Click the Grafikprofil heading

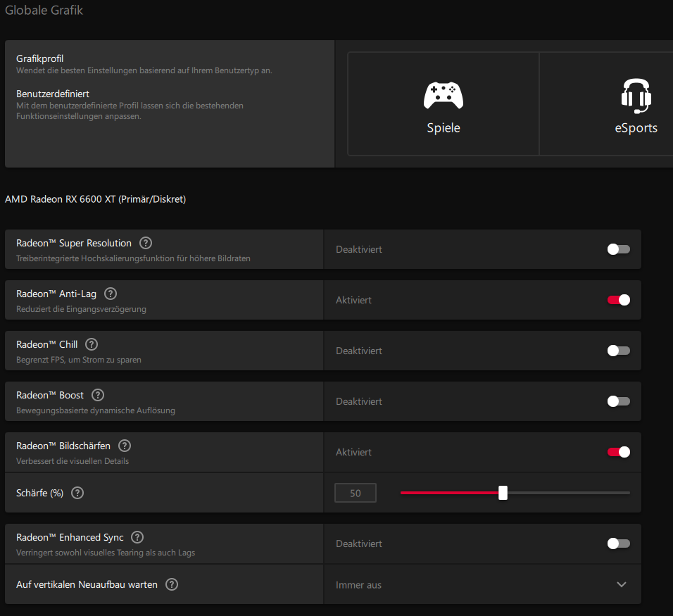(40, 58)
